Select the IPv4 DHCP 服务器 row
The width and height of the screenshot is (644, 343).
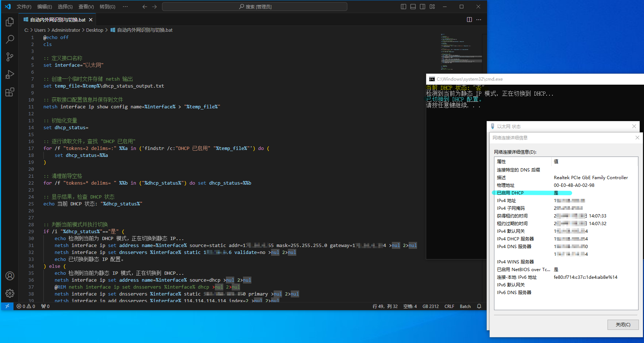(566, 239)
